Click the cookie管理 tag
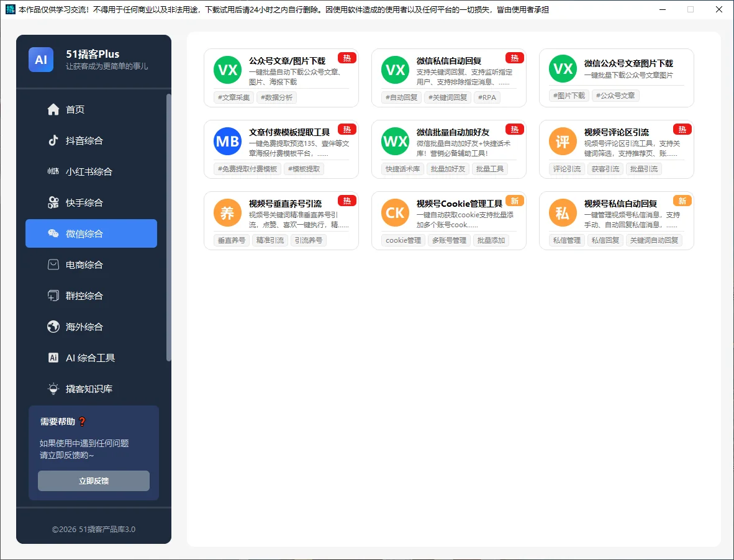 (403, 240)
